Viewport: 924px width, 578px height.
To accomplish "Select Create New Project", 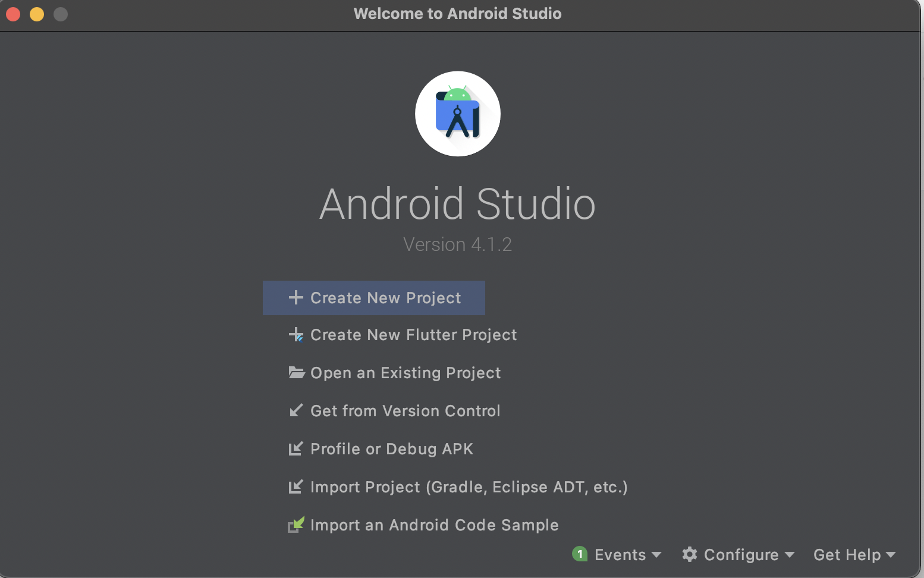I will coord(374,298).
